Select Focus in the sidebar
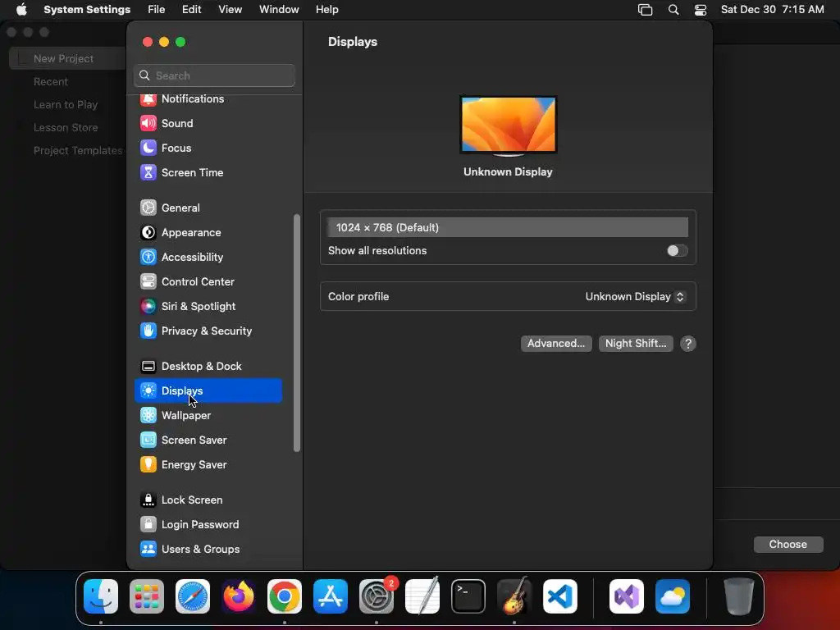Viewport: 840px width, 630px height. tap(208, 148)
